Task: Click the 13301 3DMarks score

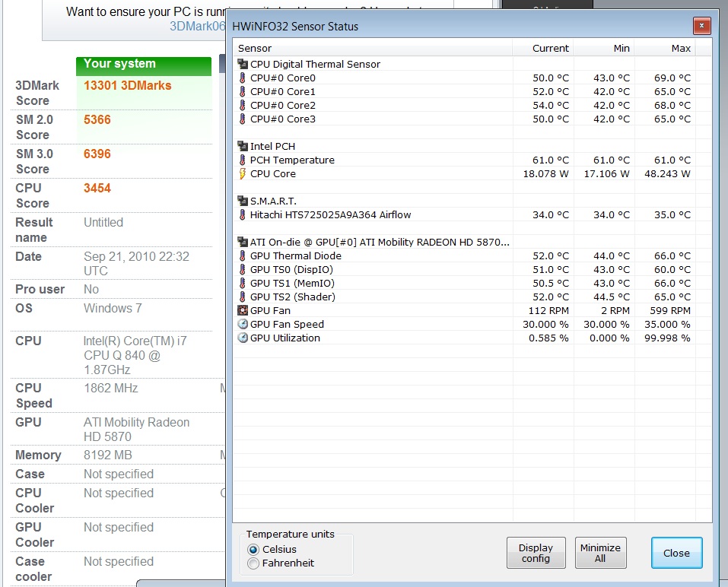Action: click(x=128, y=85)
